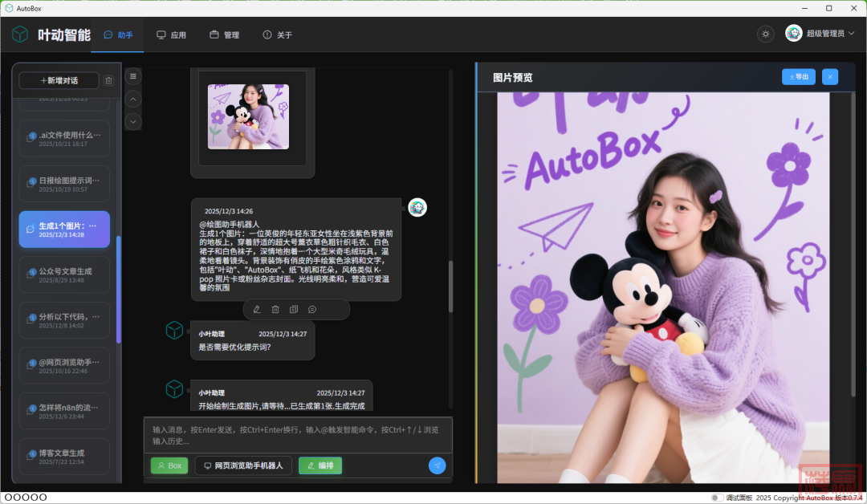Switch to the 应用 tab
Screen dimensions: 867x504
[171, 35]
